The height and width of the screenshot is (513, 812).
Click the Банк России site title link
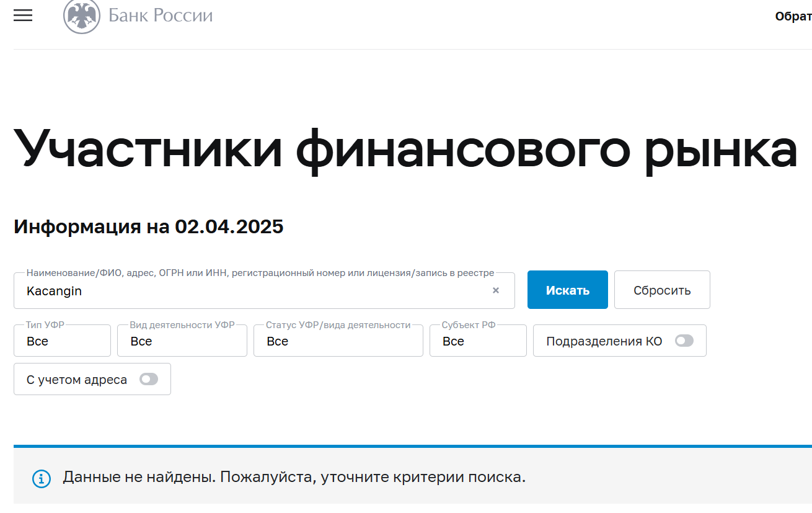[x=161, y=16]
